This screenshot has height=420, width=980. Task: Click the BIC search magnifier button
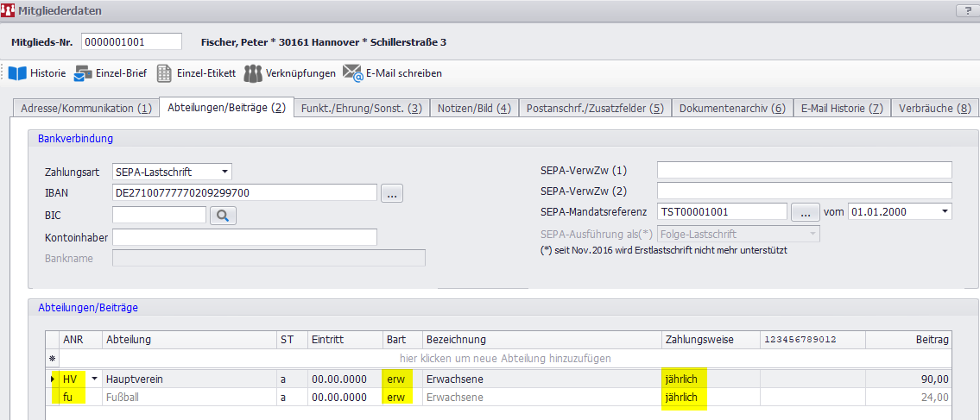[x=223, y=216]
